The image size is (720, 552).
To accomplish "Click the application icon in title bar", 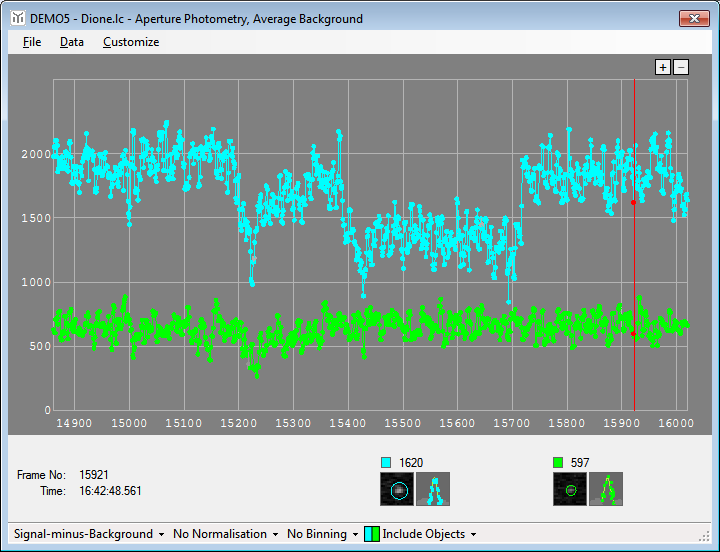I will pyautogui.click(x=18, y=18).
